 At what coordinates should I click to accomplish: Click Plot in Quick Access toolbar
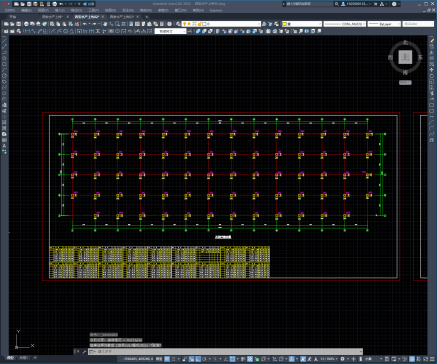54,4
